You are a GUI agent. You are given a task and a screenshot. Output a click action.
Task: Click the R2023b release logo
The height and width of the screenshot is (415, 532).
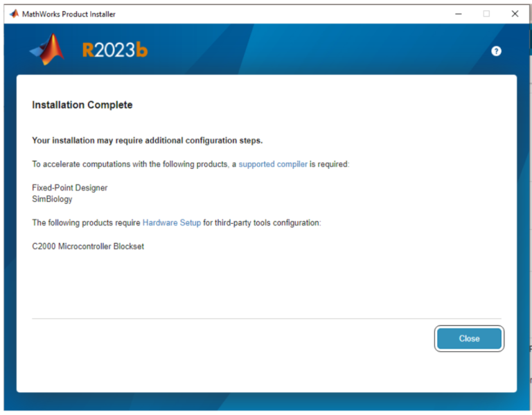coord(115,51)
